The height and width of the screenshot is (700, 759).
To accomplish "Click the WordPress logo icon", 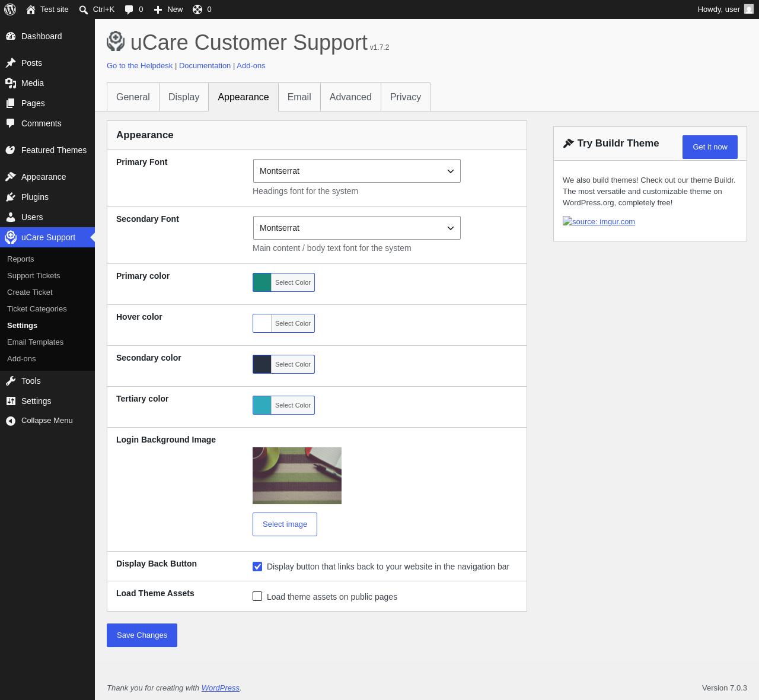I will click(10, 9).
